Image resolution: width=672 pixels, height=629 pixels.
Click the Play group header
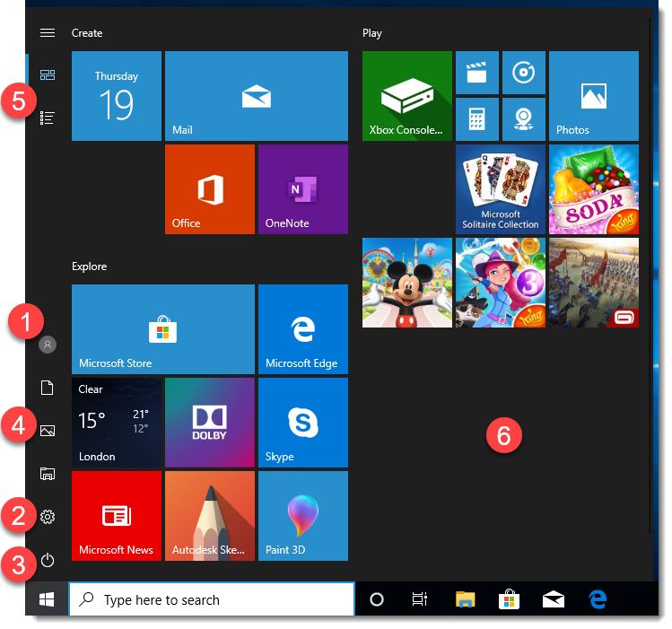click(372, 33)
